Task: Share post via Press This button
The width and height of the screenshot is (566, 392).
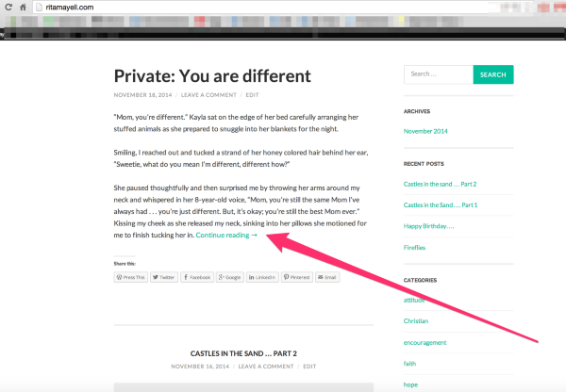Action: click(x=130, y=278)
